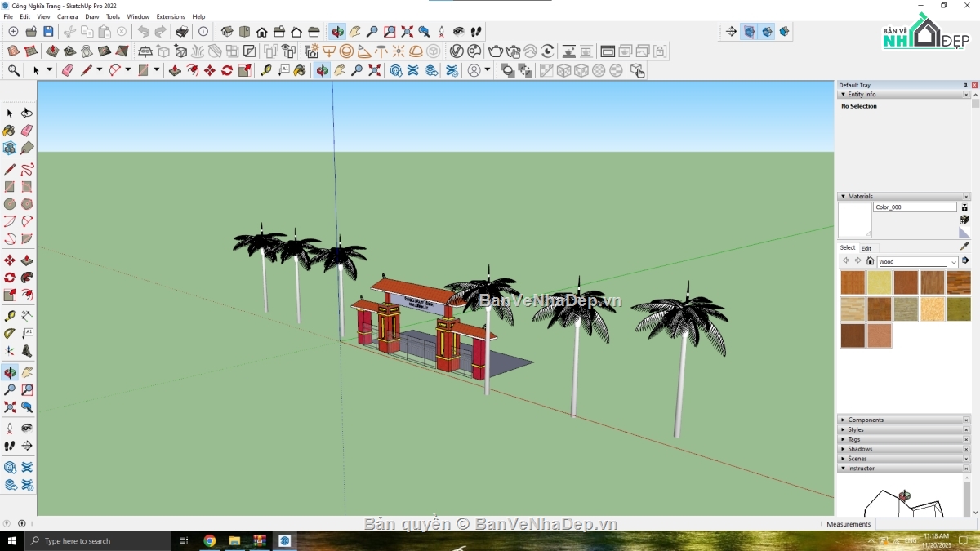Viewport: 980px width, 551px height.
Task: Open the Window menu
Action: [138, 16]
